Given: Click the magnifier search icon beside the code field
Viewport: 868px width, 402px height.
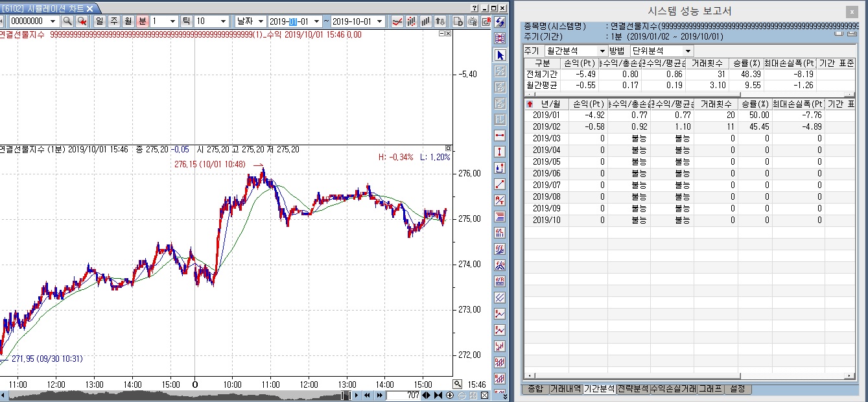Looking at the screenshot, I should tap(67, 21).
